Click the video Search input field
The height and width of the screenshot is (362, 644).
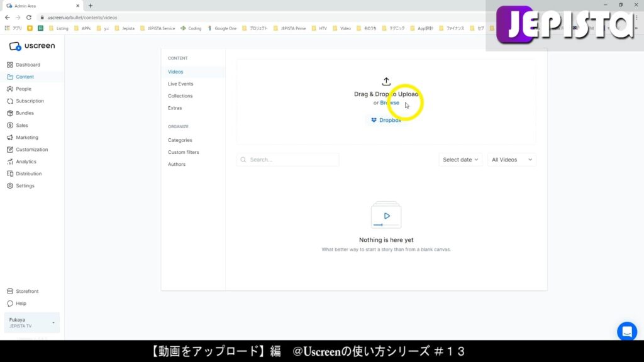pyautogui.click(x=287, y=160)
